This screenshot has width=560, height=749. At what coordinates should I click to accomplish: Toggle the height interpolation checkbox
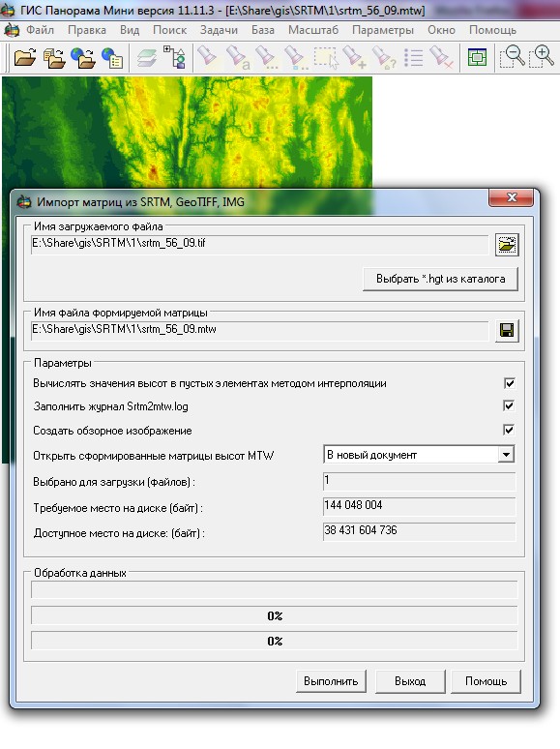(x=510, y=383)
